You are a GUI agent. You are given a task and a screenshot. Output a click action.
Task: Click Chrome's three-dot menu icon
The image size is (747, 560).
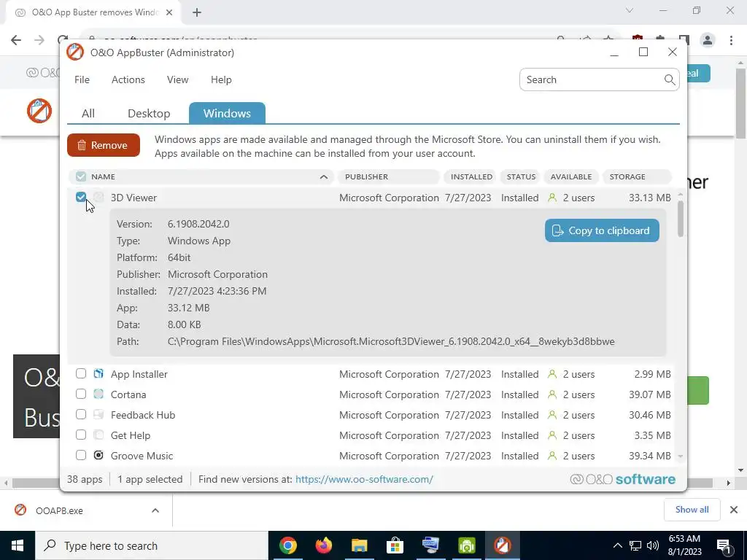pyautogui.click(x=731, y=40)
